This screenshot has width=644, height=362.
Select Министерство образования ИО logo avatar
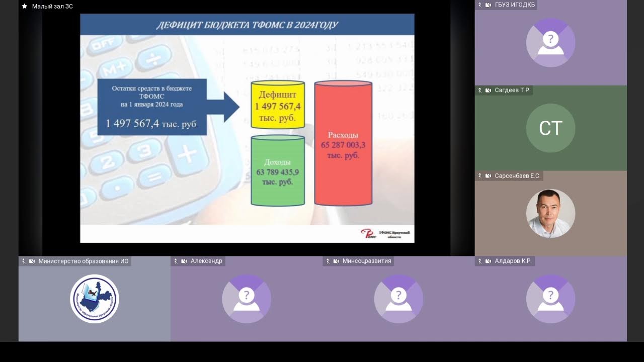coord(95,299)
